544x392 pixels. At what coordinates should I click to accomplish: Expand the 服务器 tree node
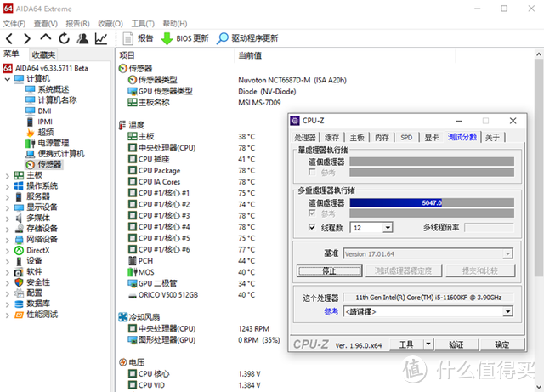click(8, 197)
